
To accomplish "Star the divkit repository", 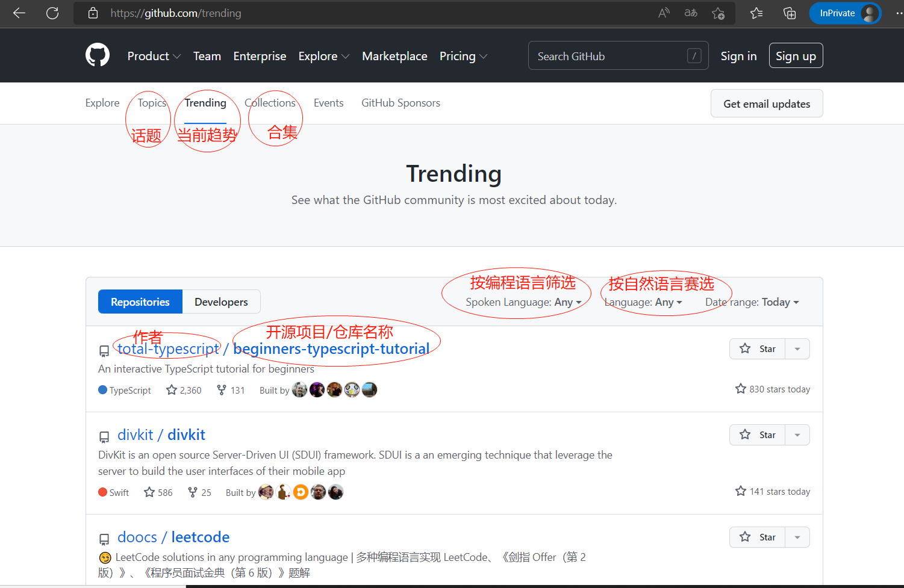I will pos(758,435).
